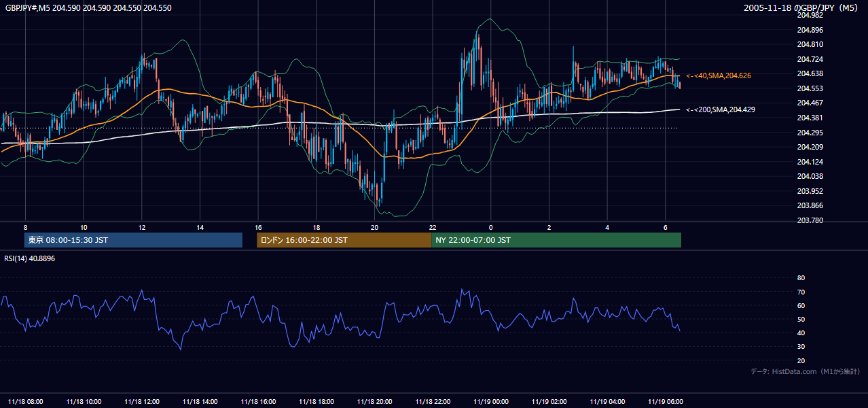Click hour label 18 under price chart
The height and width of the screenshot is (408, 868).
(317, 227)
